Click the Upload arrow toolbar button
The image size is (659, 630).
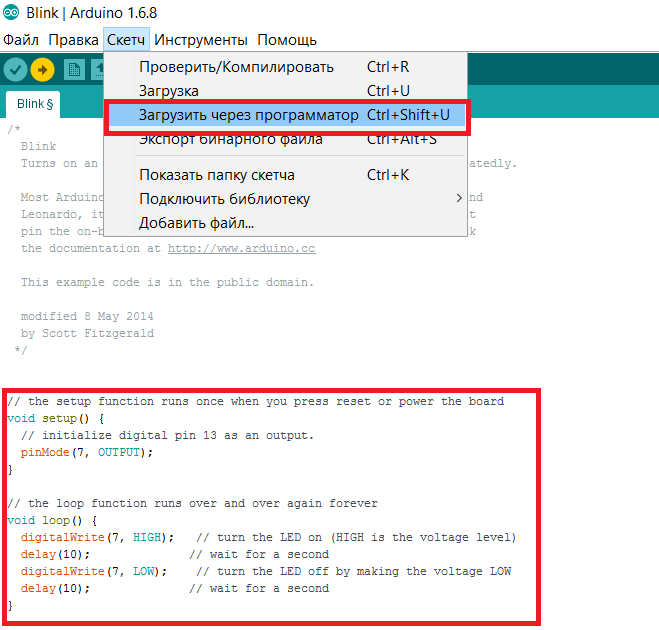pos(42,69)
